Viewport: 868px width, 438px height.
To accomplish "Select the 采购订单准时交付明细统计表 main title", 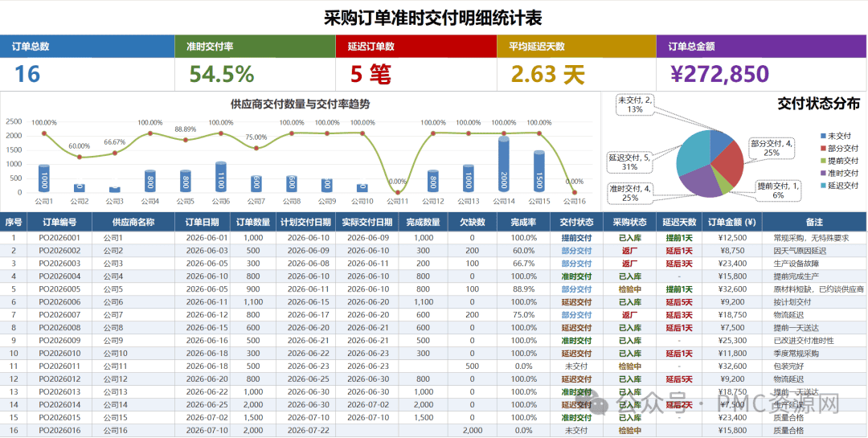I will coord(433,18).
